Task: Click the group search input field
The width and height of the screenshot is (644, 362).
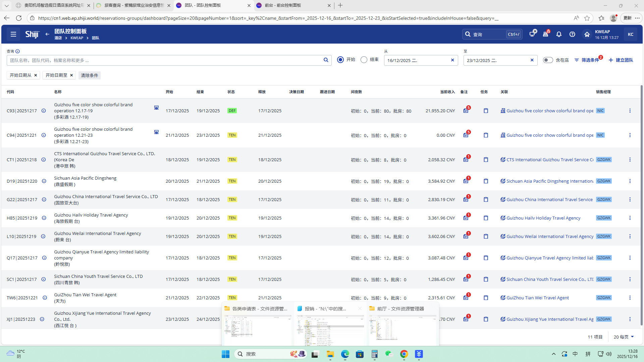Action: coord(164,60)
